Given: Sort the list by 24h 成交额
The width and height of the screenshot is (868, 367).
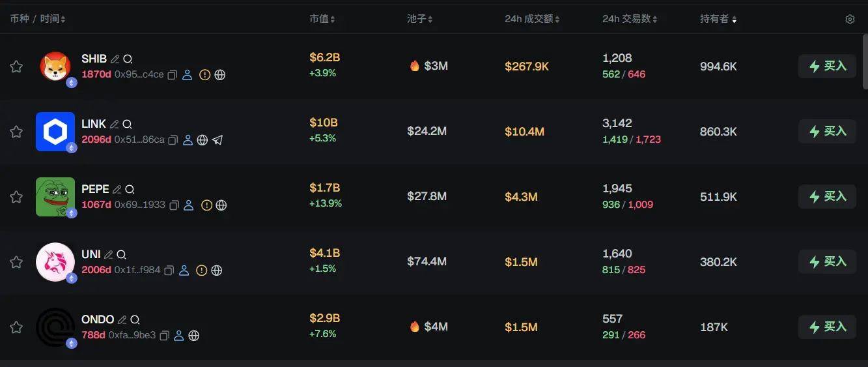Looking at the screenshot, I should (x=532, y=20).
